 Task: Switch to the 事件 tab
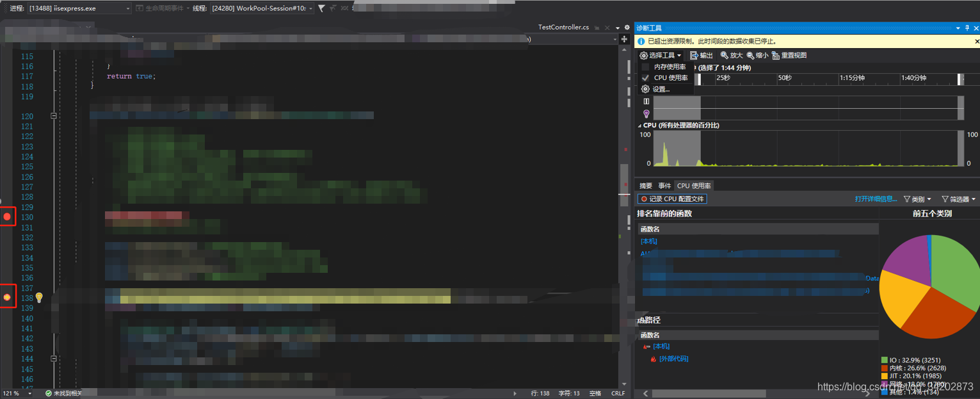tap(665, 186)
